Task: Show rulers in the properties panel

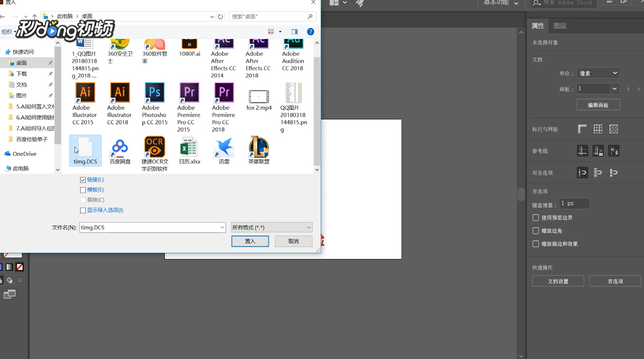Action: tap(582, 129)
